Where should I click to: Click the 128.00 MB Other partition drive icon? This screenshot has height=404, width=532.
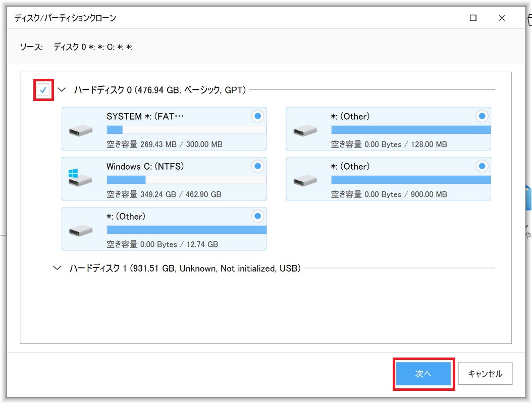(x=305, y=130)
